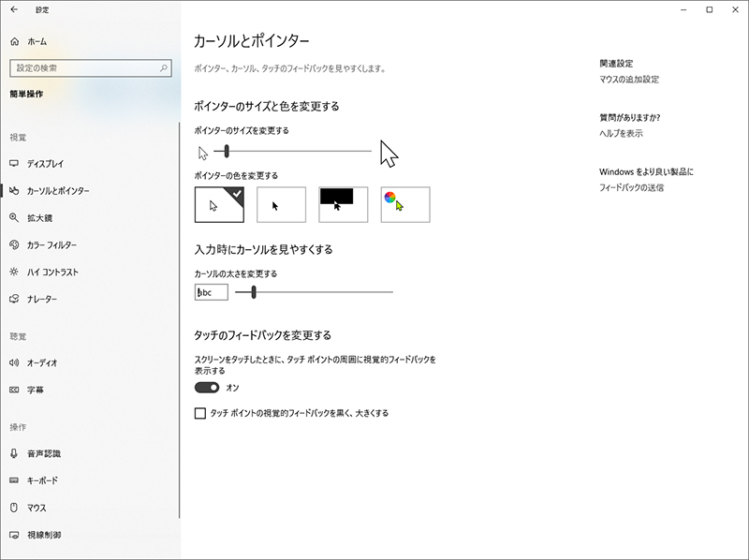Click the high contrast sun icon
Screen dimensions: 749x560
tap(14, 272)
